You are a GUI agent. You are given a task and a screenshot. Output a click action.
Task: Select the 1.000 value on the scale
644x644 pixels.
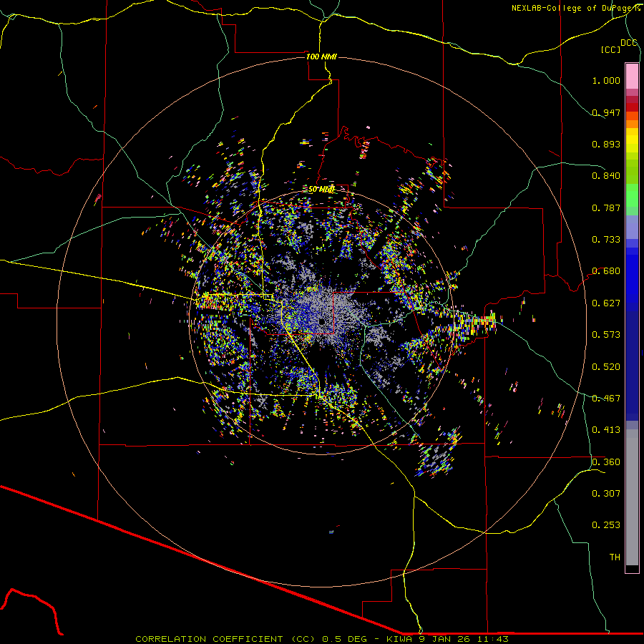click(x=606, y=80)
